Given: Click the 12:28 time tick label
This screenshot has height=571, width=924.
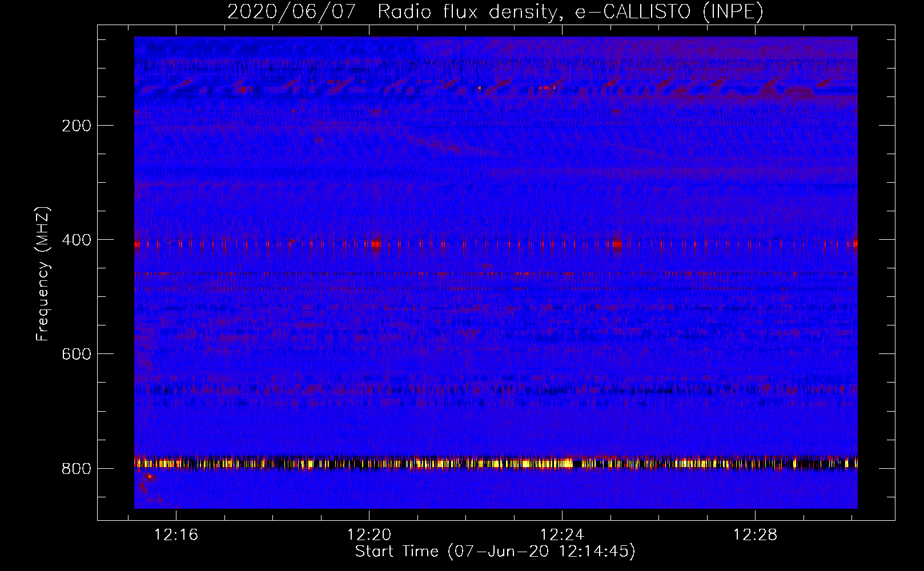Looking at the screenshot, I should (755, 535).
